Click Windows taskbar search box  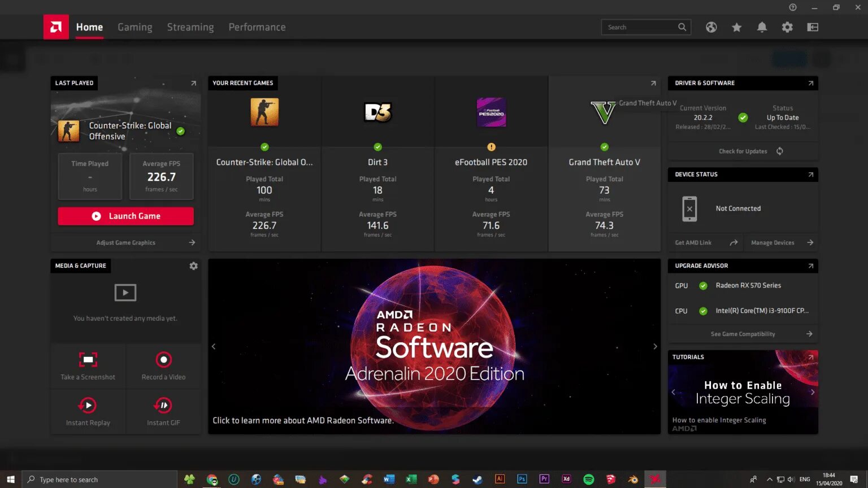tap(99, 480)
